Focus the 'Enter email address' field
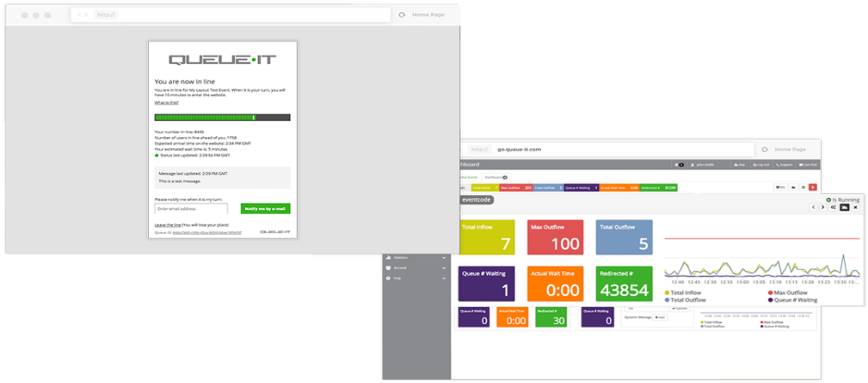Screen dimensions: 868x383 (191, 209)
